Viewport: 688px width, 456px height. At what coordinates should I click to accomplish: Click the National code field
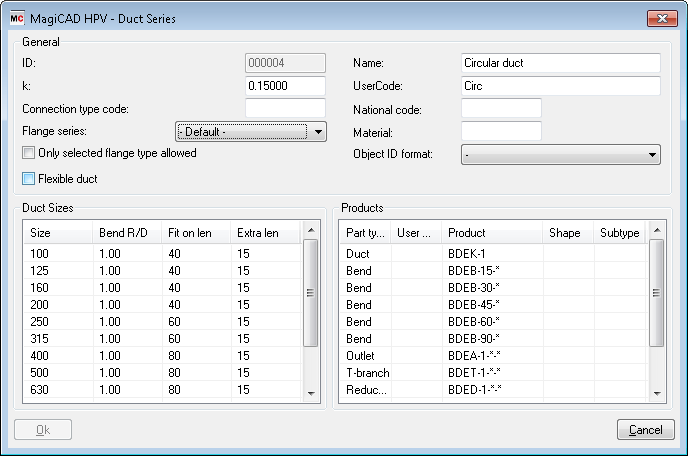click(501, 108)
